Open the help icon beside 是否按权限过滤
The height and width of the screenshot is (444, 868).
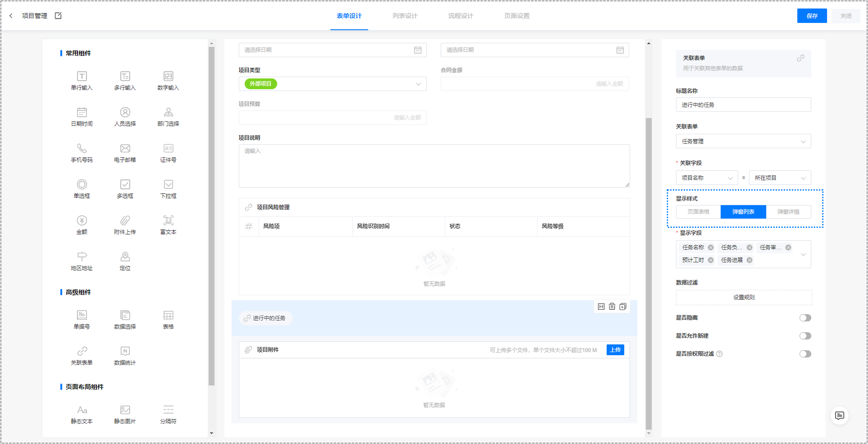[719, 354]
